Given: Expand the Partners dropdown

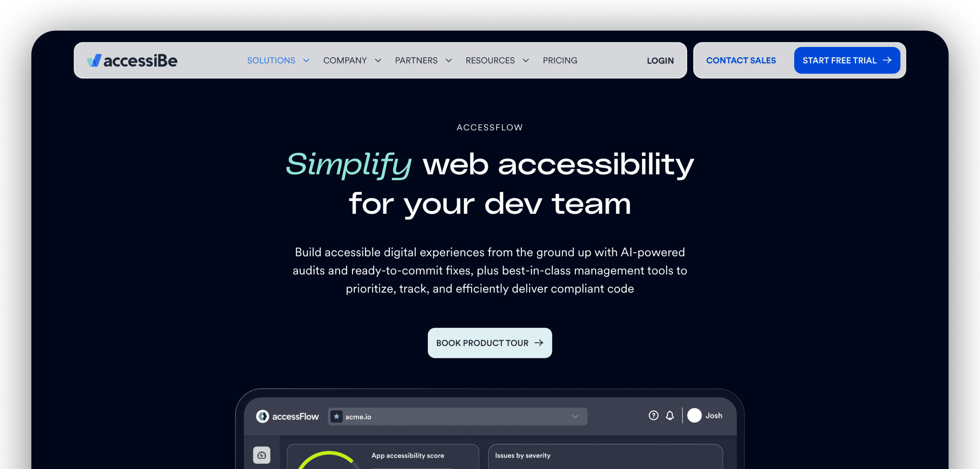Looking at the screenshot, I should point(448,60).
